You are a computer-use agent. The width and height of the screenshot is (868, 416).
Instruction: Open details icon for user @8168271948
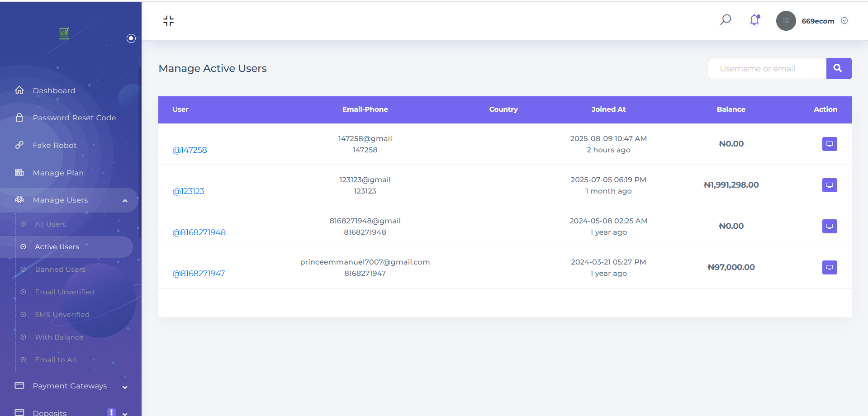(x=830, y=226)
